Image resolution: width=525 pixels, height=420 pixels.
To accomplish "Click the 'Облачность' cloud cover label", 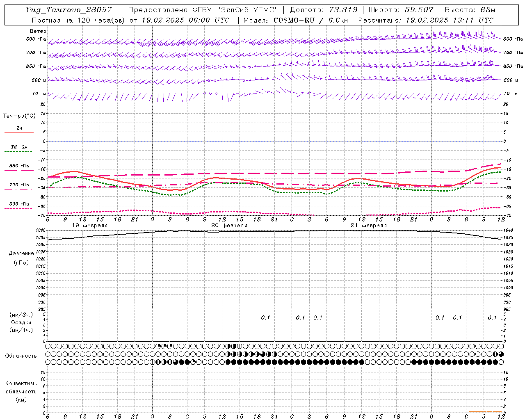I will click(x=21, y=356).
